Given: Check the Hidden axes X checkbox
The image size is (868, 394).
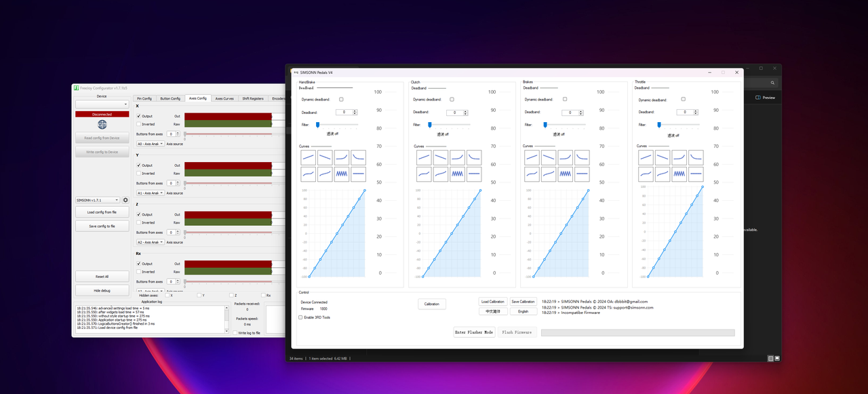Looking at the screenshot, I should [x=167, y=295].
